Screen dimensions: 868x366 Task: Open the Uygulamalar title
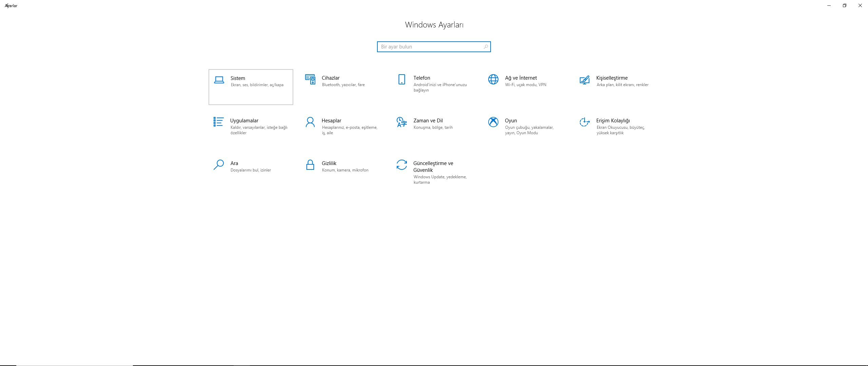(244, 121)
